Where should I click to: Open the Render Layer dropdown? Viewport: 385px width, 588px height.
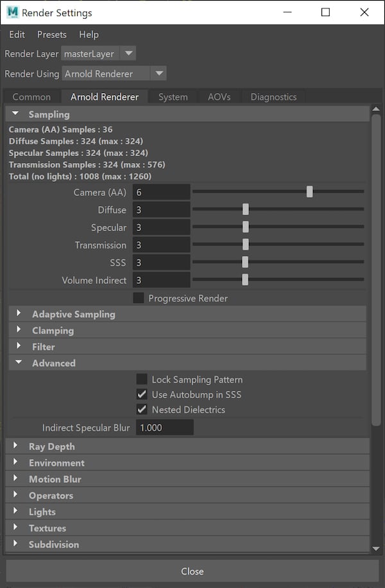(x=127, y=54)
